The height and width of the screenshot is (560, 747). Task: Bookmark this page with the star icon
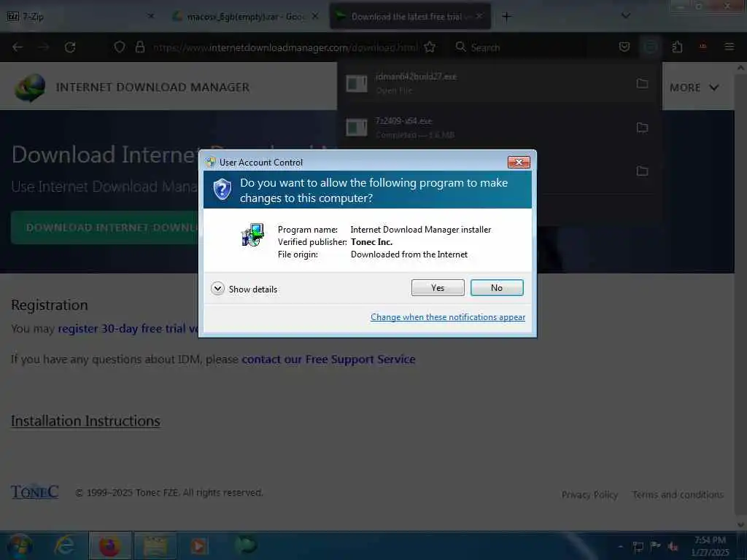pos(430,47)
